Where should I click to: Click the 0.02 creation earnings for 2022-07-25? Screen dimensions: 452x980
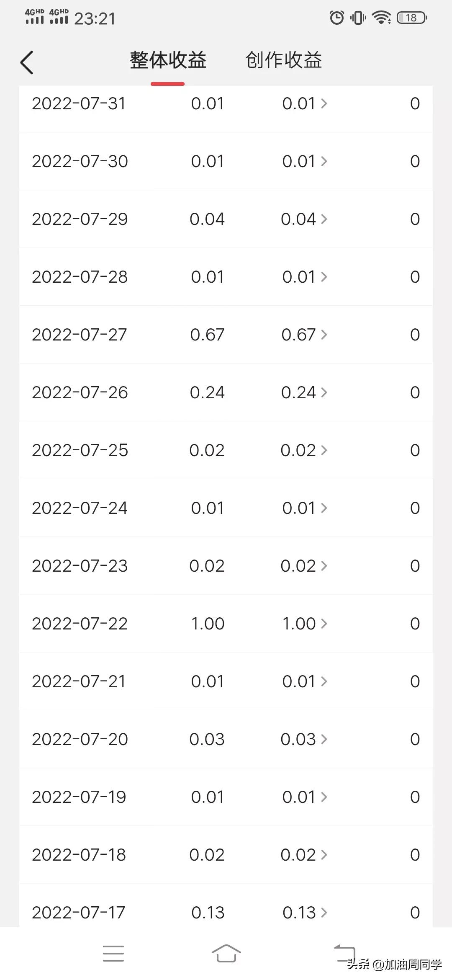click(298, 450)
